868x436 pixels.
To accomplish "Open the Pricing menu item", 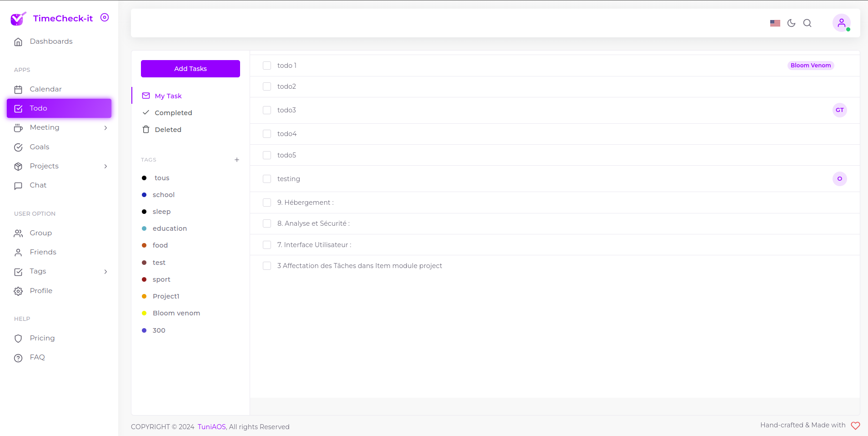I will [41, 338].
